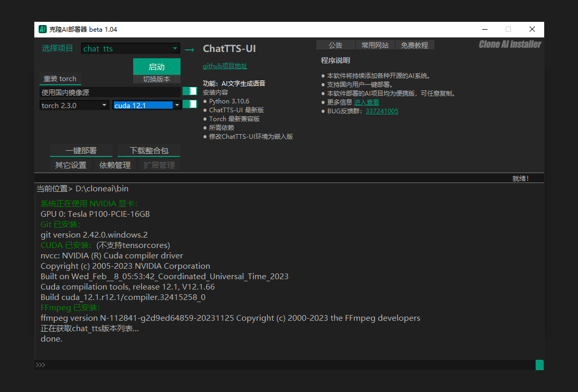Open the 其它设置 tab

pos(71,165)
